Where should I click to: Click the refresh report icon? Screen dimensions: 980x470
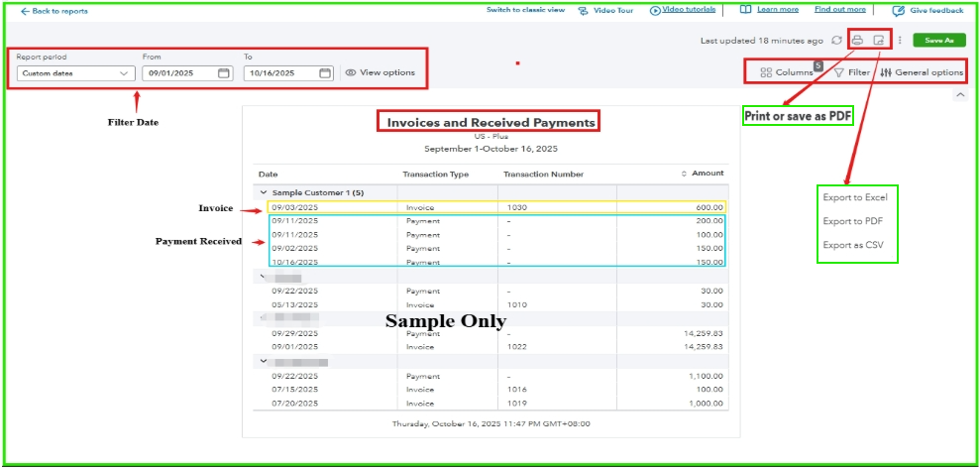coord(836,41)
